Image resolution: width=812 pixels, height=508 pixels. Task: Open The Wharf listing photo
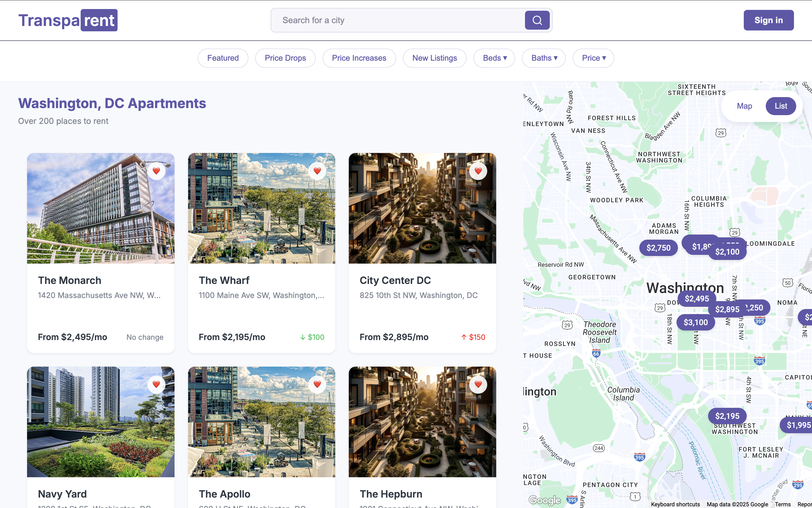coord(261,208)
